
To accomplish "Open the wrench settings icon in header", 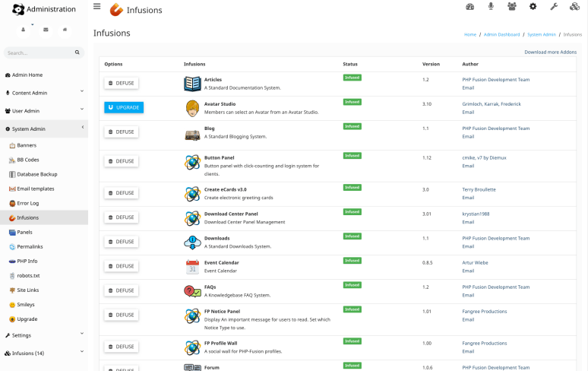I will 554,7.
